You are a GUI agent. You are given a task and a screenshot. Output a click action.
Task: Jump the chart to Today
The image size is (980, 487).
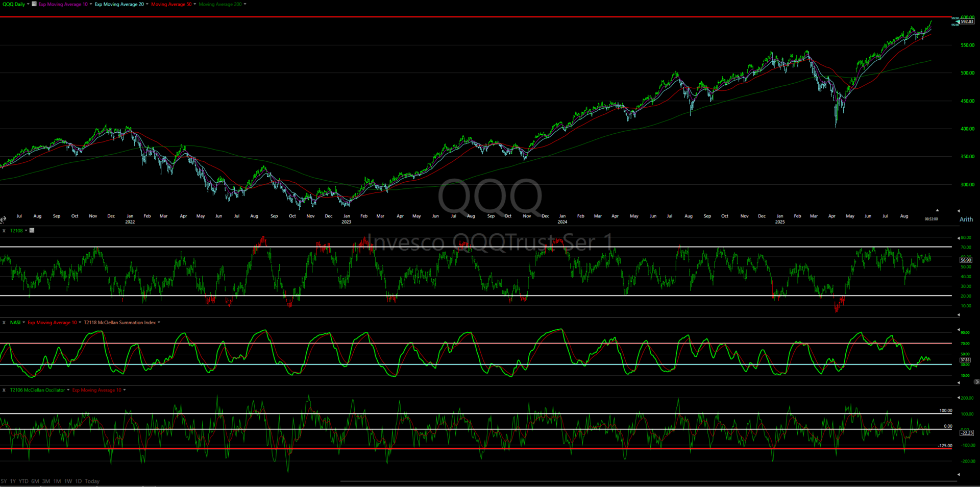(92, 481)
